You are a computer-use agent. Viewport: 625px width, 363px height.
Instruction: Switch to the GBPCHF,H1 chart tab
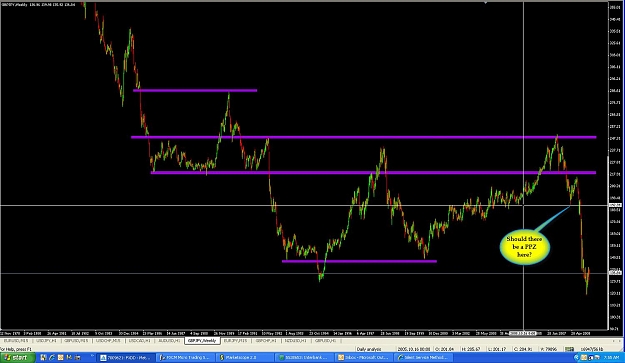point(266,341)
